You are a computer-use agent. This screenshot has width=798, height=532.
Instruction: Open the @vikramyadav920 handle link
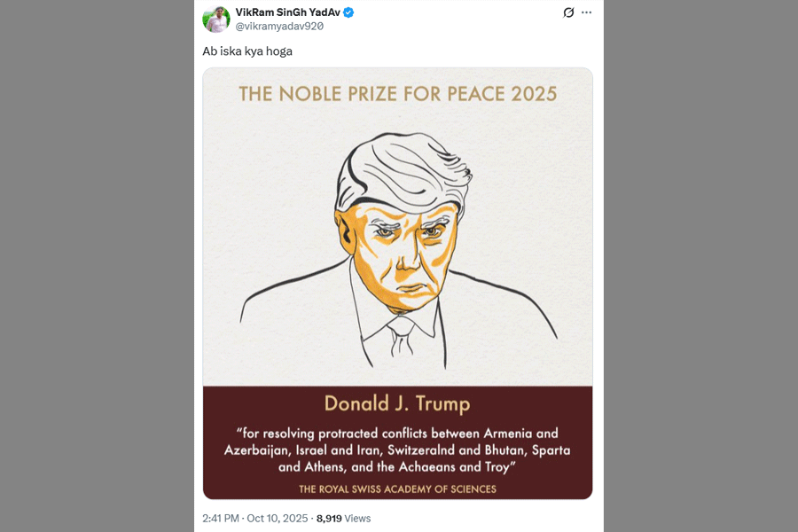pyautogui.click(x=278, y=26)
